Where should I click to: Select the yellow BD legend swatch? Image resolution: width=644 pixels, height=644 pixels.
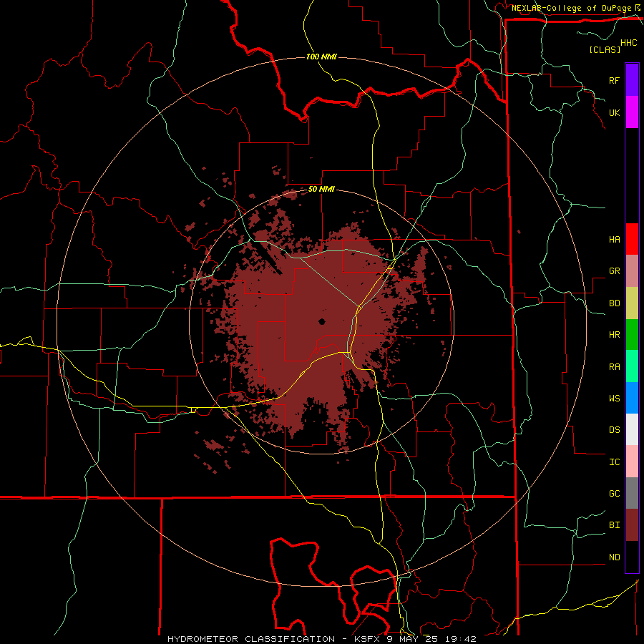coord(632,303)
